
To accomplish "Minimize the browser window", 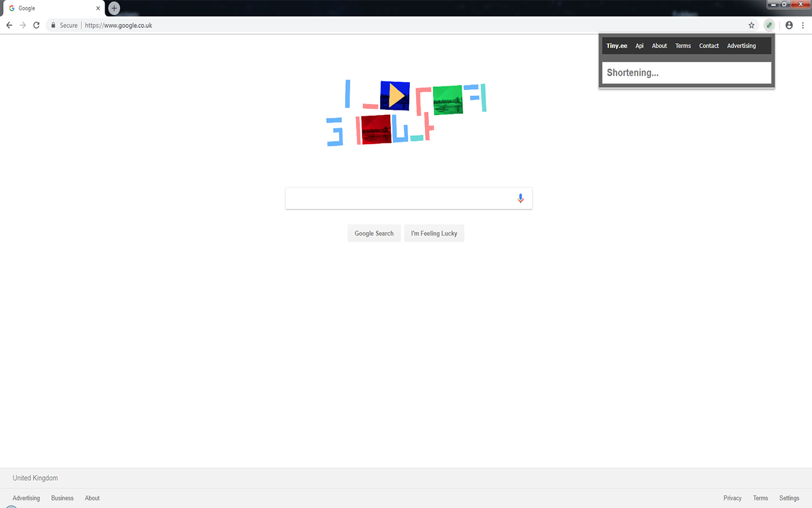I will click(774, 4).
